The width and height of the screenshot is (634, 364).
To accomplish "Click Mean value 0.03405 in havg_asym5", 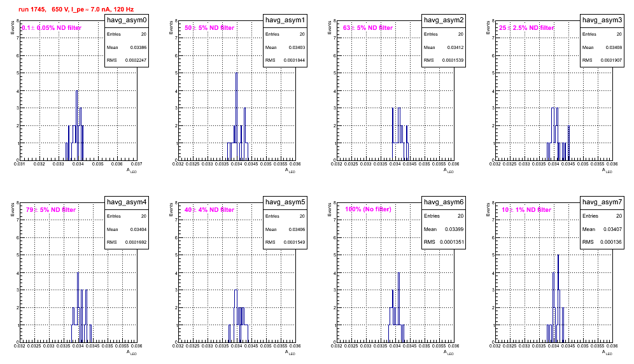I will tap(297, 229).
